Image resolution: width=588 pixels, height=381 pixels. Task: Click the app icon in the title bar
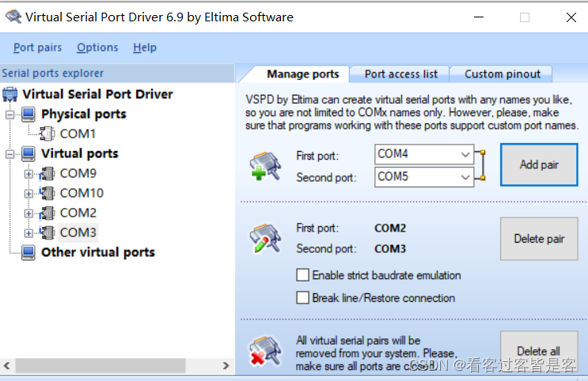point(13,17)
